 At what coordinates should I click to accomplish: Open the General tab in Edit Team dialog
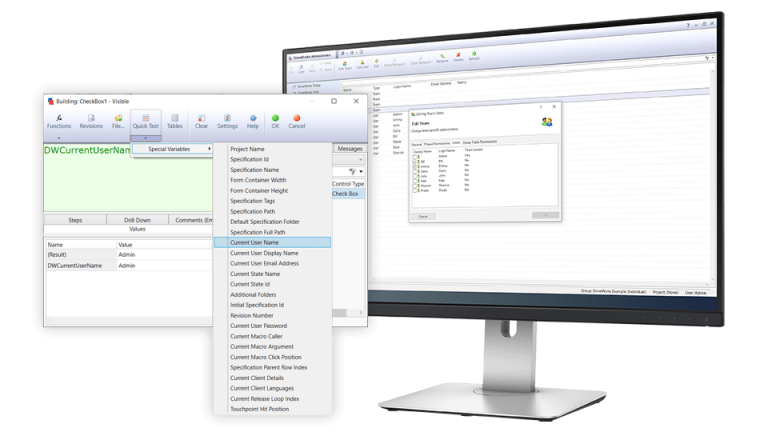point(416,144)
